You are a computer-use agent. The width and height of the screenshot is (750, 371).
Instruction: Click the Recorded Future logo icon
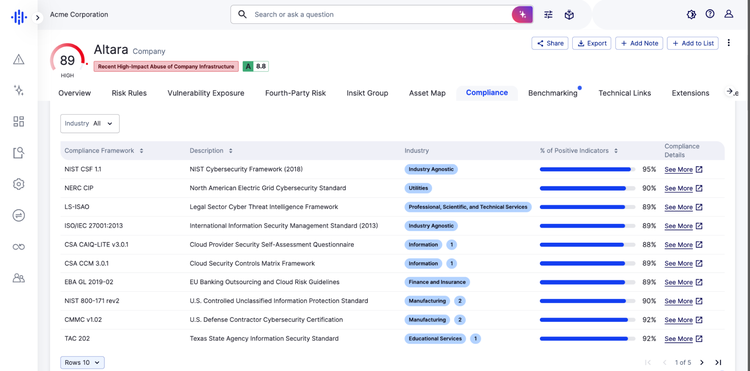click(x=18, y=18)
